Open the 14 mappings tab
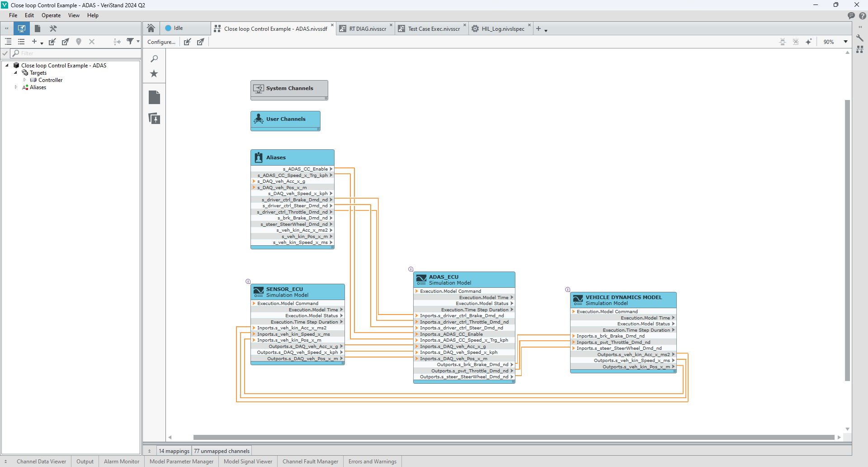Screen dimensions: 868x467 (174, 451)
